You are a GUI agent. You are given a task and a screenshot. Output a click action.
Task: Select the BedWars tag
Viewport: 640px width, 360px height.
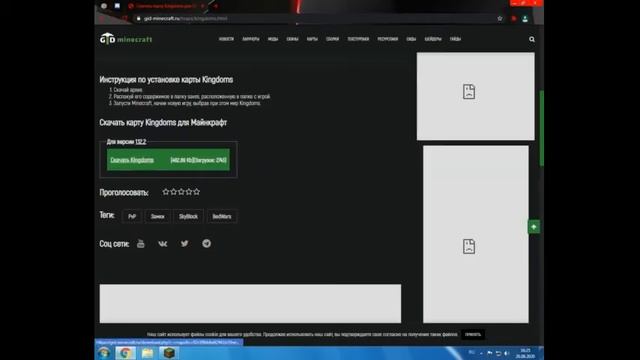pyautogui.click(x=222, y=216)
